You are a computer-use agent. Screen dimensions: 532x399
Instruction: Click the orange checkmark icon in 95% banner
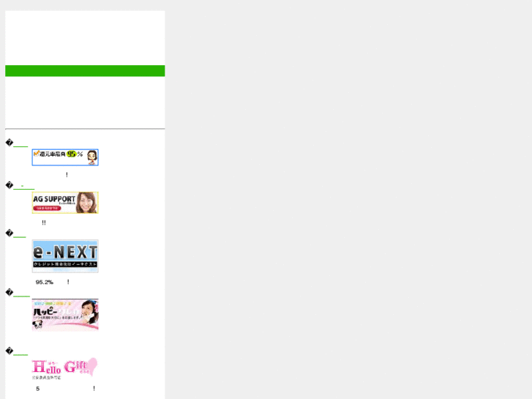[x=37, y=154]
